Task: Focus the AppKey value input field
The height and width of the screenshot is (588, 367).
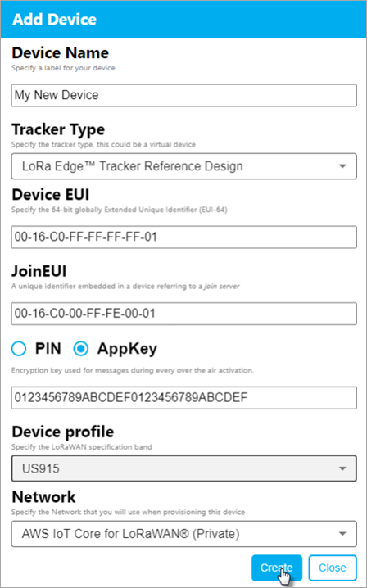Action: [x=183, y=397]
